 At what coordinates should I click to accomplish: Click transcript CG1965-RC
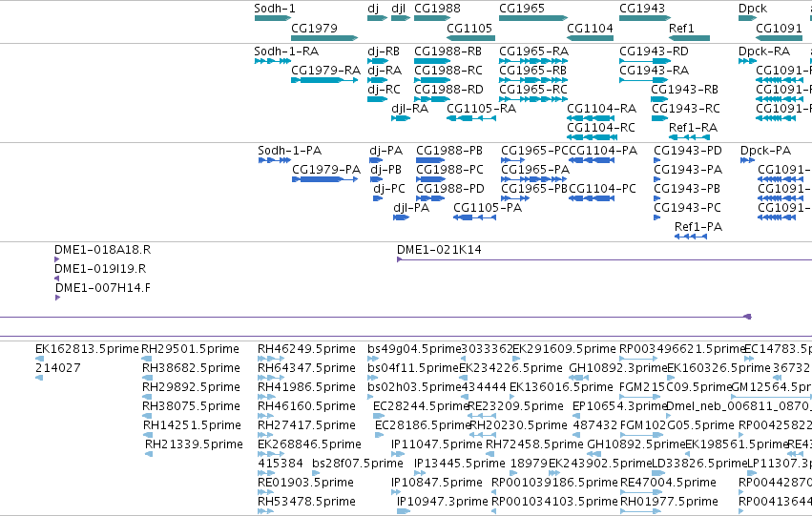(x=533, y=99)
